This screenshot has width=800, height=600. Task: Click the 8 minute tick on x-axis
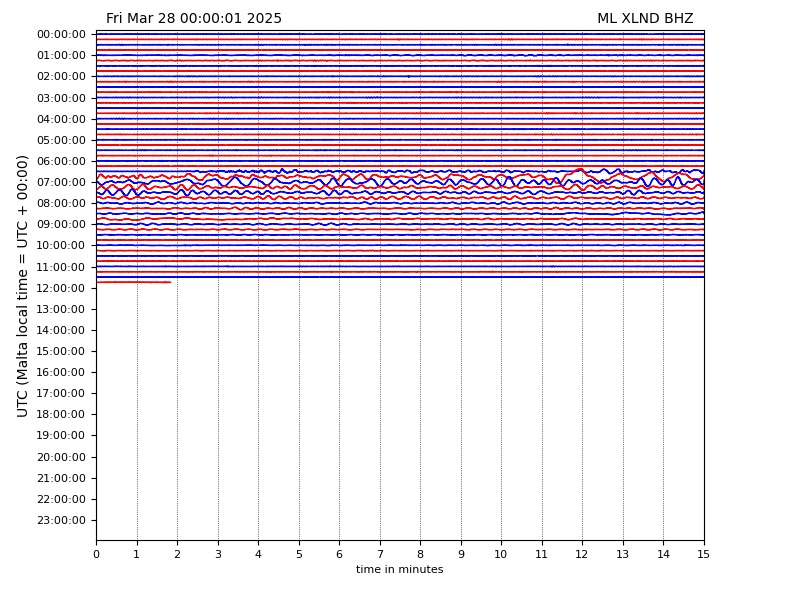420,554
